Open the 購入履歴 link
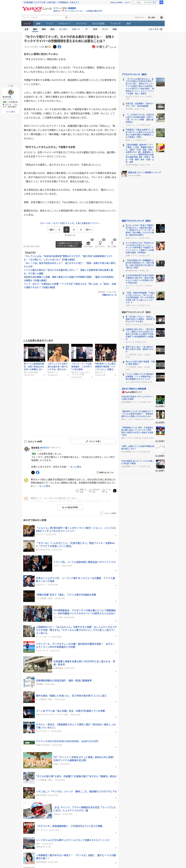Viewport: 186px width, 868px height. pos(152,18)
